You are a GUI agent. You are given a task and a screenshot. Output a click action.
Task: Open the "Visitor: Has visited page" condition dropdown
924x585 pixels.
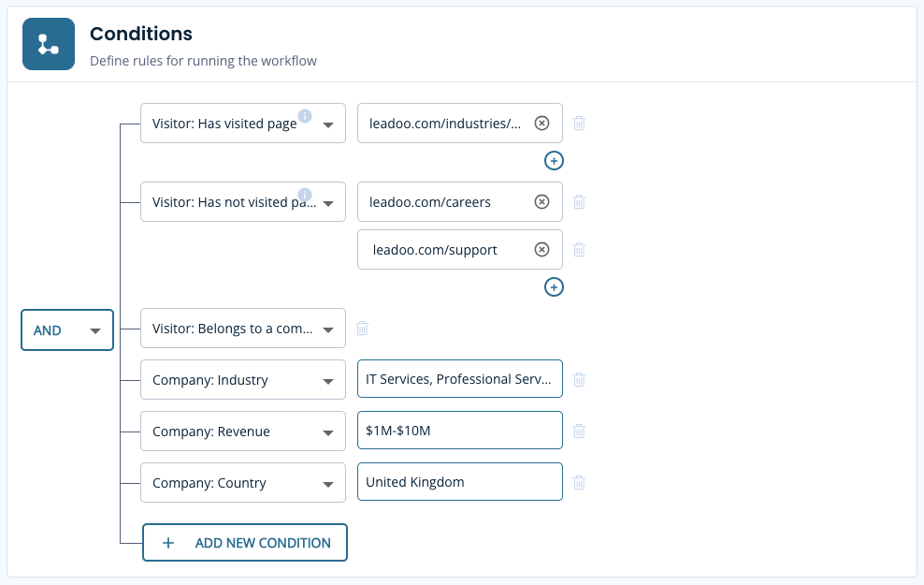(x=242, y=123)
